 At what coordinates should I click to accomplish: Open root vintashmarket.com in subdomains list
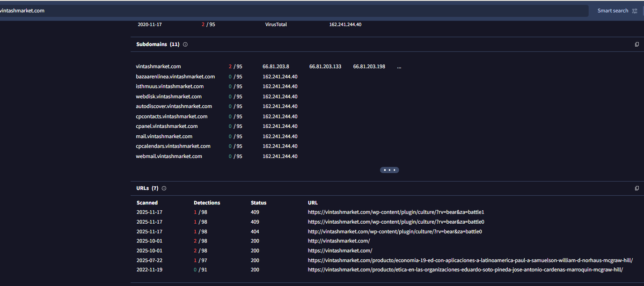click(x=158, y=67)
